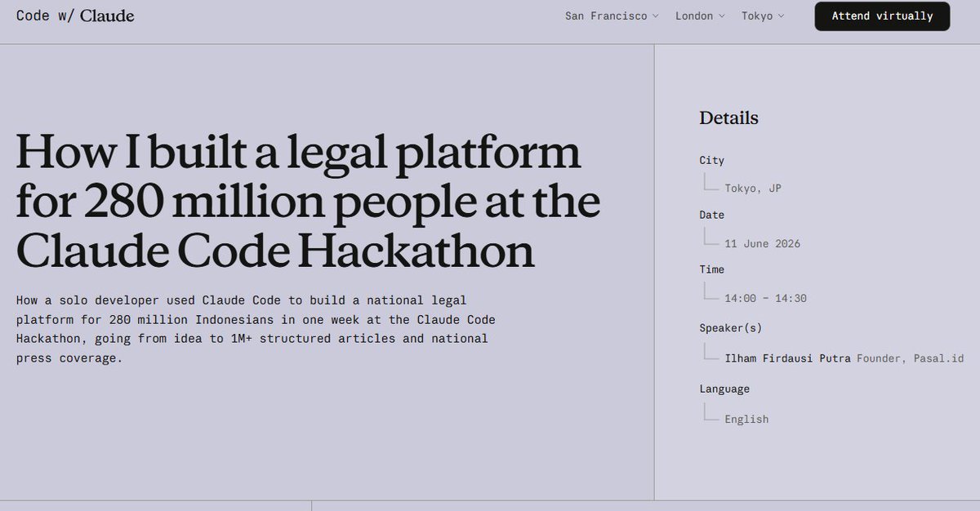
Task: Select speaker name Ilham Firdausi Putra
Action: coord(788,358)
